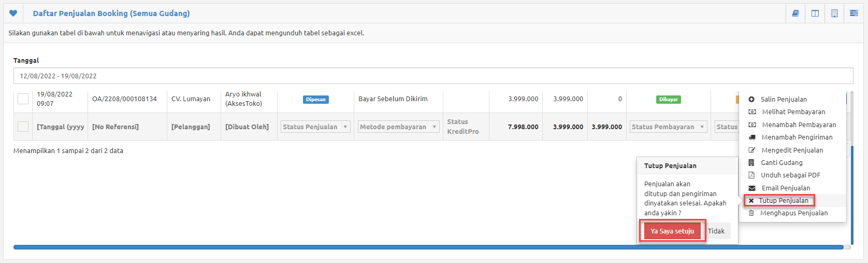The height and width of the screenshot is (263, 868).
Task: Tick the checkbox for order OA/2208/000108134
Action: pos(23,99)
